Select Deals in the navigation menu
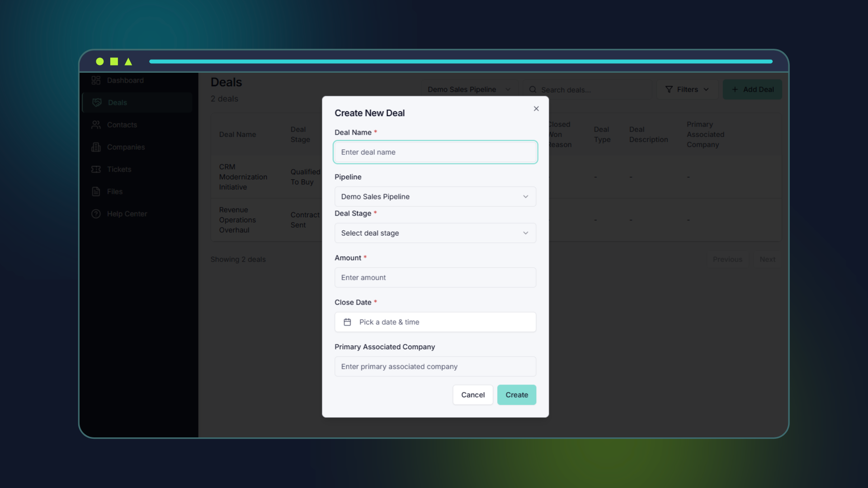 (118, 102)
